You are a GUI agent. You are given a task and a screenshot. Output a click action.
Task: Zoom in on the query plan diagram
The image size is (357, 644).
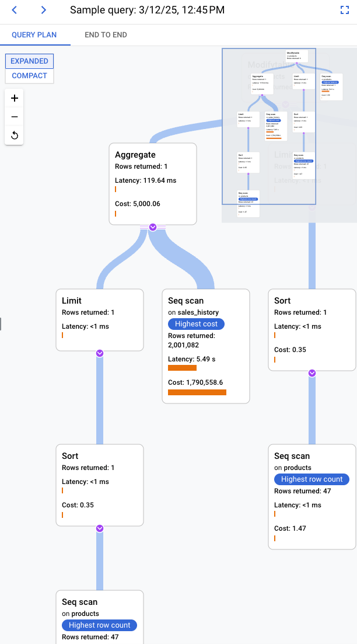click(x=14, y=98)
